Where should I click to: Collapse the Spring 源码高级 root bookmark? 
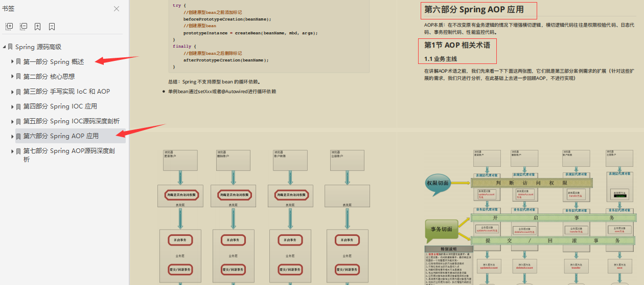4,47
